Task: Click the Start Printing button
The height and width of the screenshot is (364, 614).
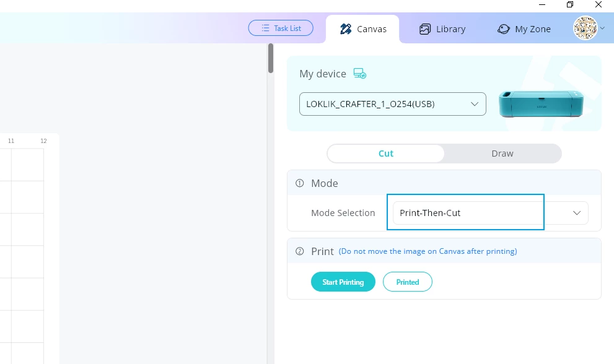Action: [343, 282]
